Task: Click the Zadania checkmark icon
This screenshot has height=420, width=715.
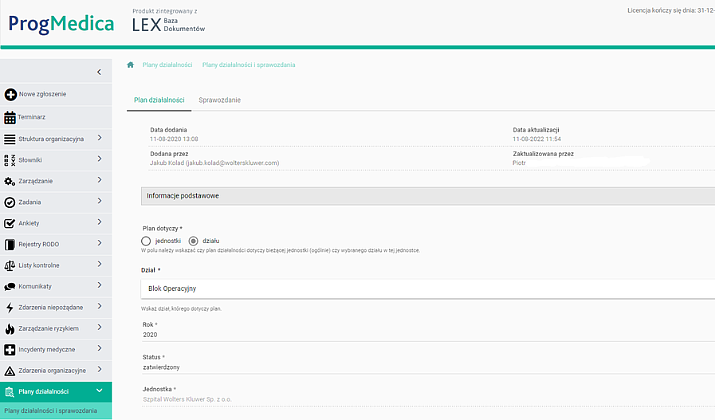Action: [x=11, y=202]
